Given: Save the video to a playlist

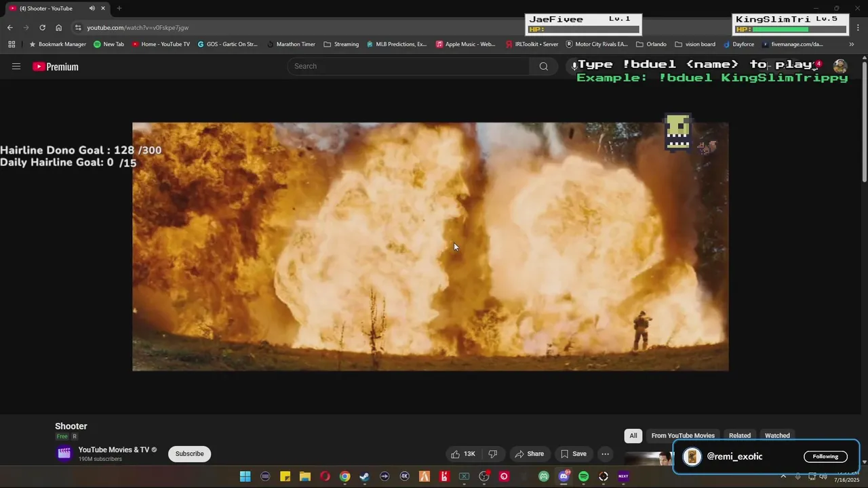Looking at the screenshot, I should click(573, 454).
